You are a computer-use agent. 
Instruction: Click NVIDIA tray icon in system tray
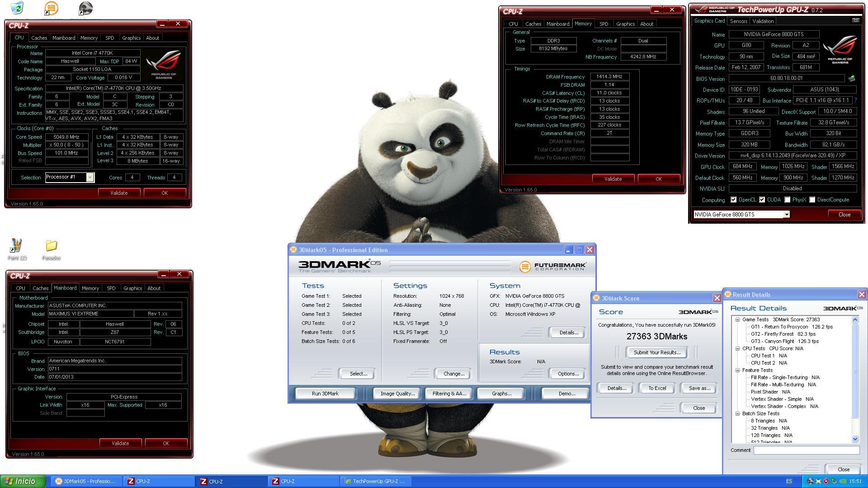coord(842,481)
